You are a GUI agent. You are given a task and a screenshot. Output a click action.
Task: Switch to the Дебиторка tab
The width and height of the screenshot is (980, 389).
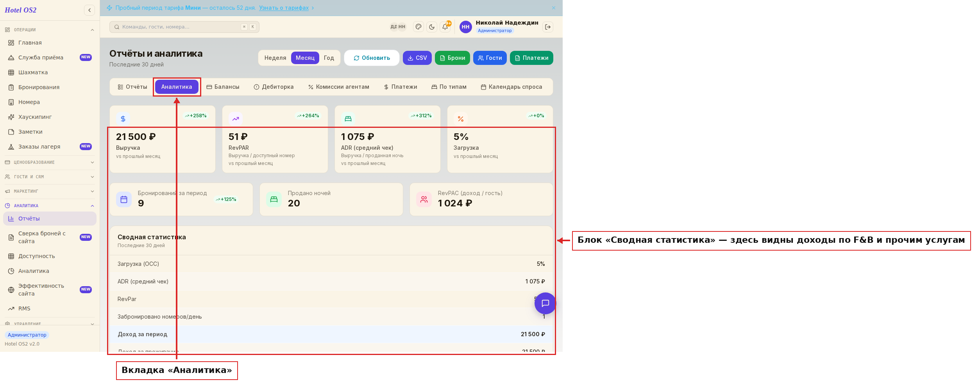274,87
